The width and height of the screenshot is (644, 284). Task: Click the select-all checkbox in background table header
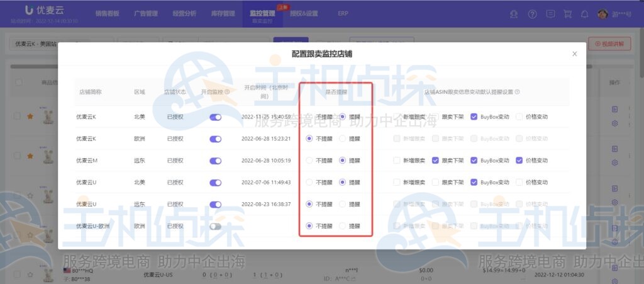pos(18,82)
